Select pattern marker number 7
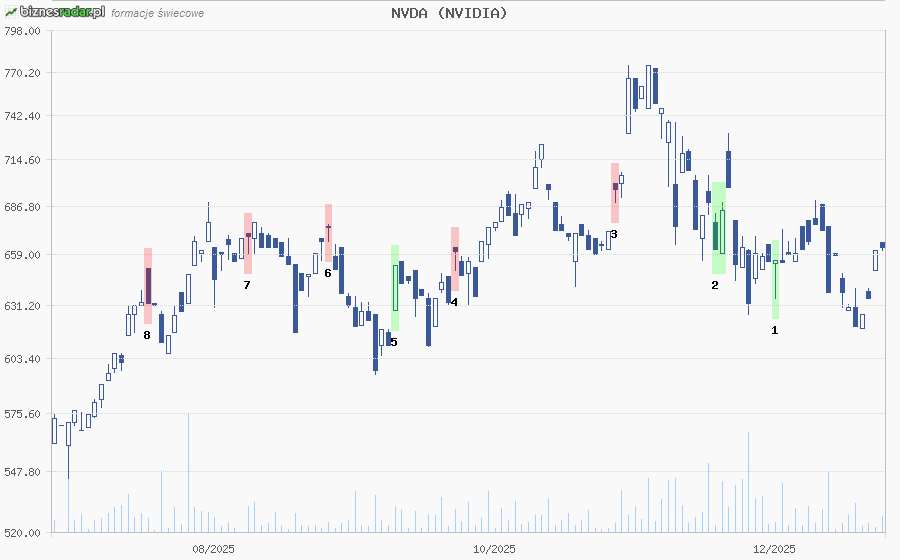This screenshot has height=560, width=900. click(x=246, y=285)
